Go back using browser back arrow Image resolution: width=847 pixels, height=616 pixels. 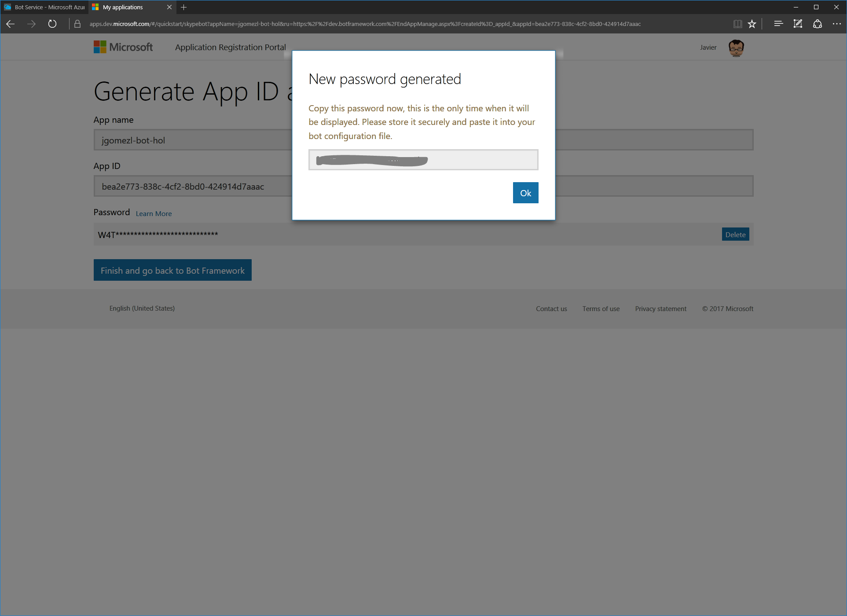pyautogui.click(x=11, y=24)
